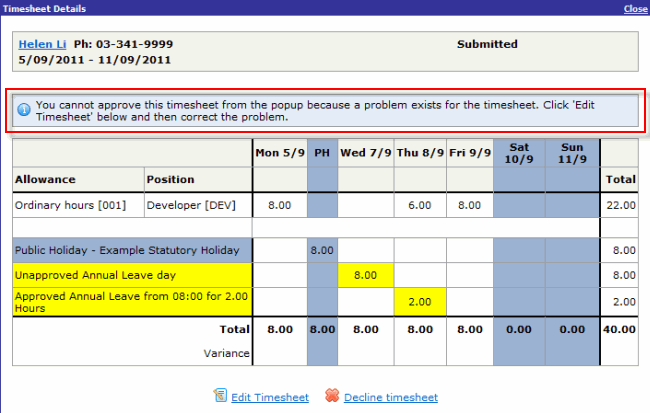The image size is (650, 413).
Task: Click the PH column header
Action: coord(323,153)
